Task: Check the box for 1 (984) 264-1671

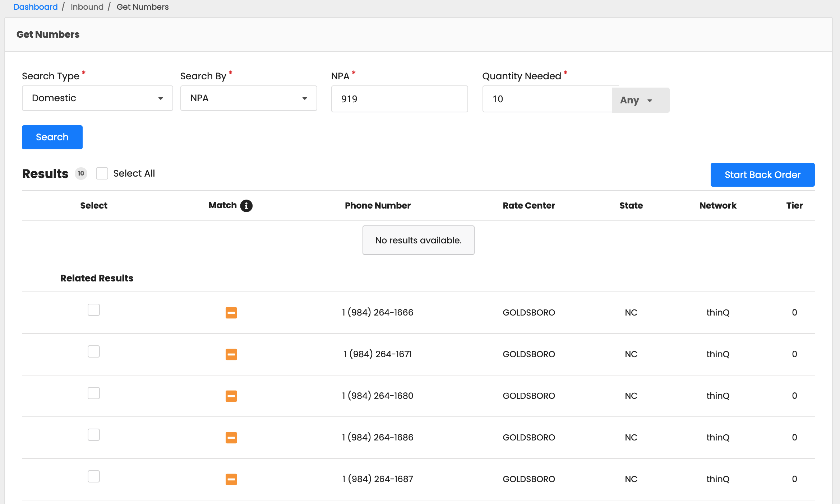Action: 94,351
